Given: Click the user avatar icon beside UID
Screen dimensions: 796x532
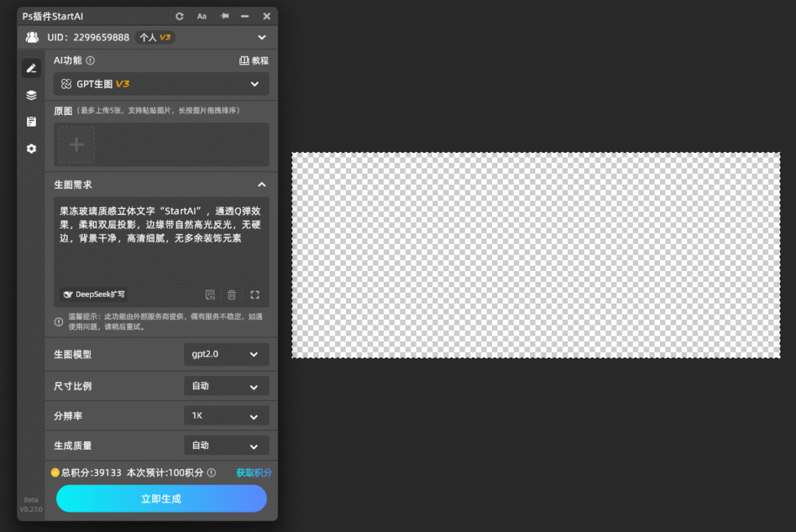Looking at the screenshot, I should pos(32,37).
